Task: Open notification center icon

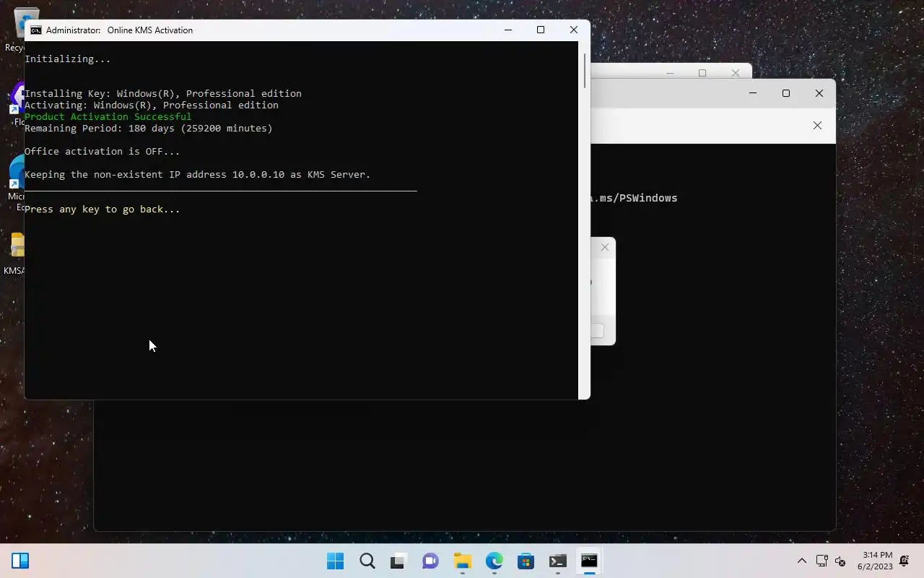Action: click(x=905, y=561)
